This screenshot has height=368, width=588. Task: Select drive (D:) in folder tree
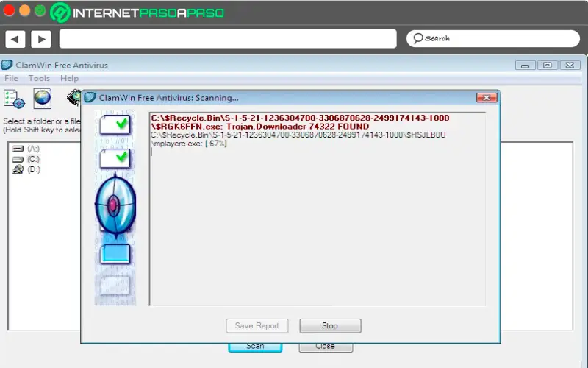pos(33,170)
